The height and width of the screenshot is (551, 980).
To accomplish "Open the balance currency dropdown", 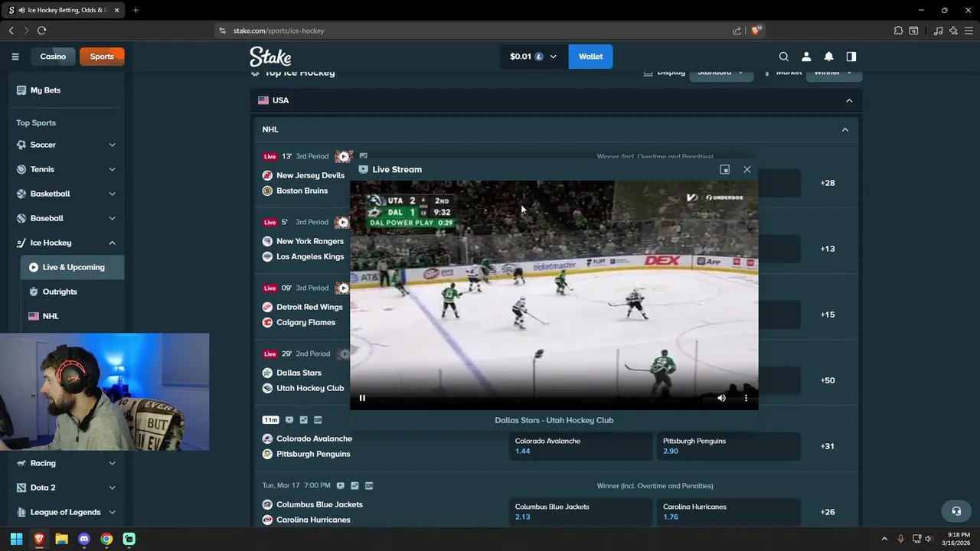I will pos(534,57).
